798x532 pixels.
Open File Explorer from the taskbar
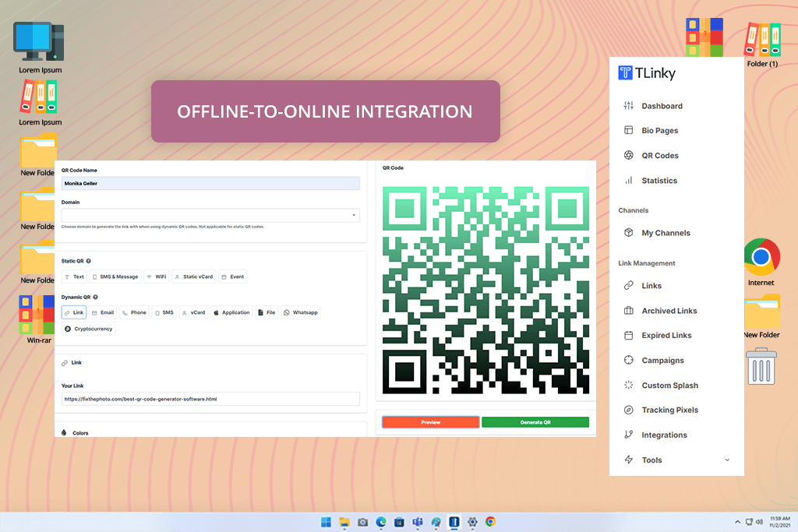pos(344,522)
